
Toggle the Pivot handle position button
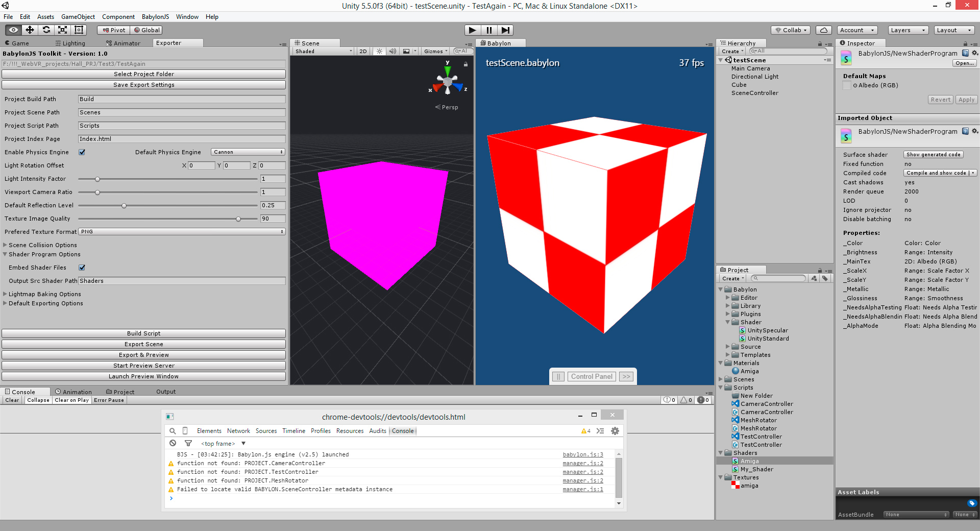(x=113, y=30)
